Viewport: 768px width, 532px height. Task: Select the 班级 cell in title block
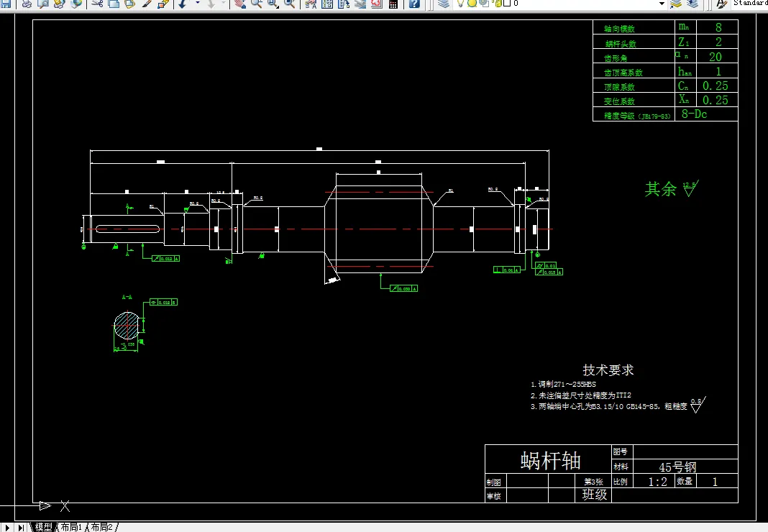coord(594,495)
